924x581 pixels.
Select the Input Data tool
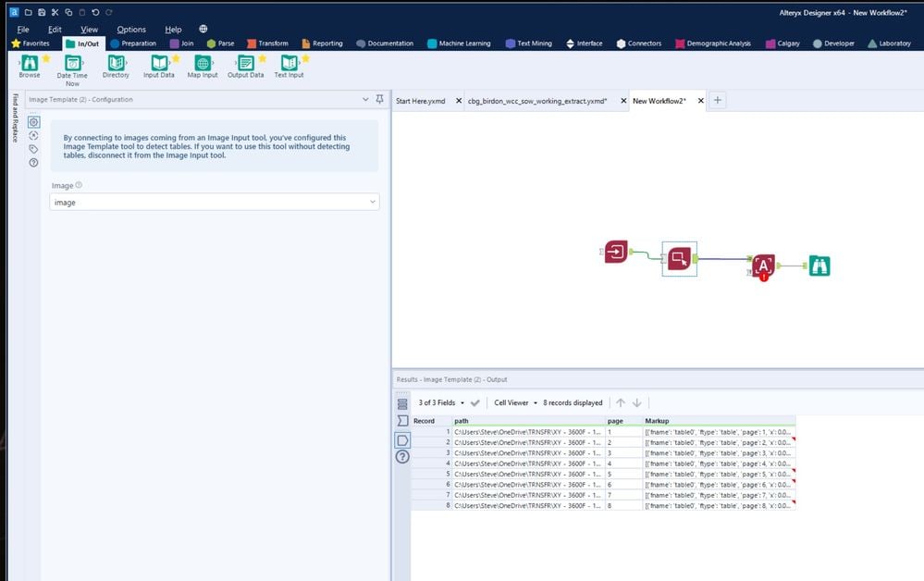[159, 66]
